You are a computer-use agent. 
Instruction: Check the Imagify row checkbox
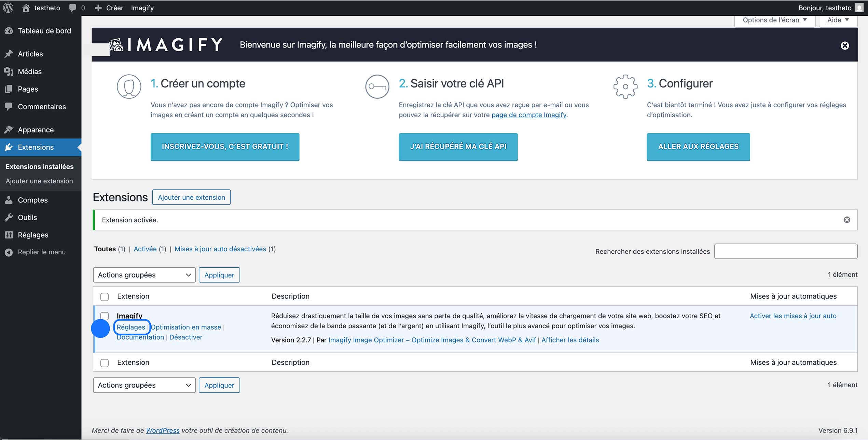coord(104,316)
